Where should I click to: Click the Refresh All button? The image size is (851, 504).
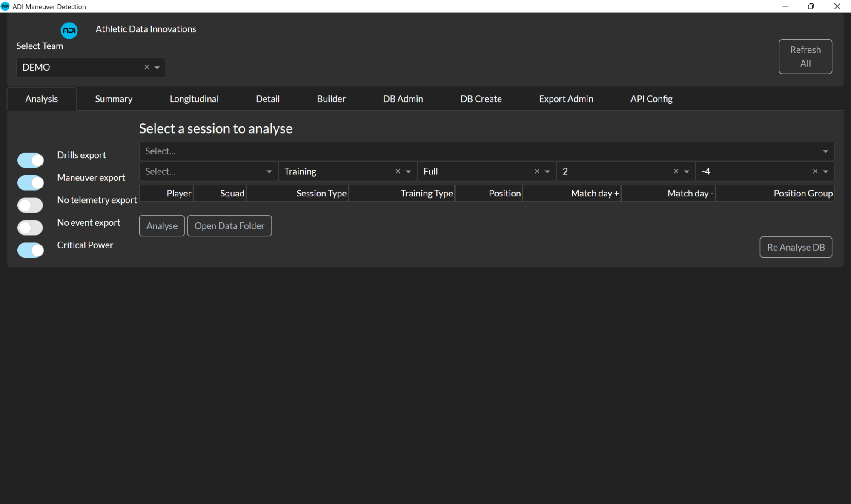click(x=805, y=57)
